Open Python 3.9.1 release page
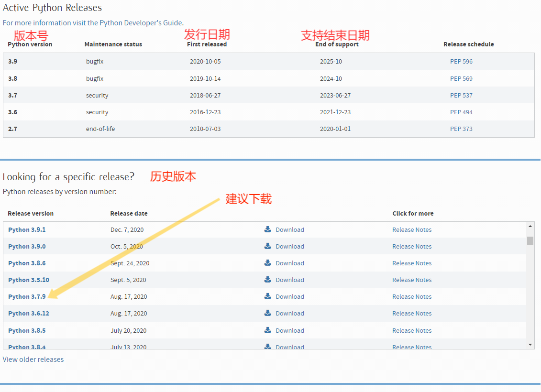 [27, 229]
